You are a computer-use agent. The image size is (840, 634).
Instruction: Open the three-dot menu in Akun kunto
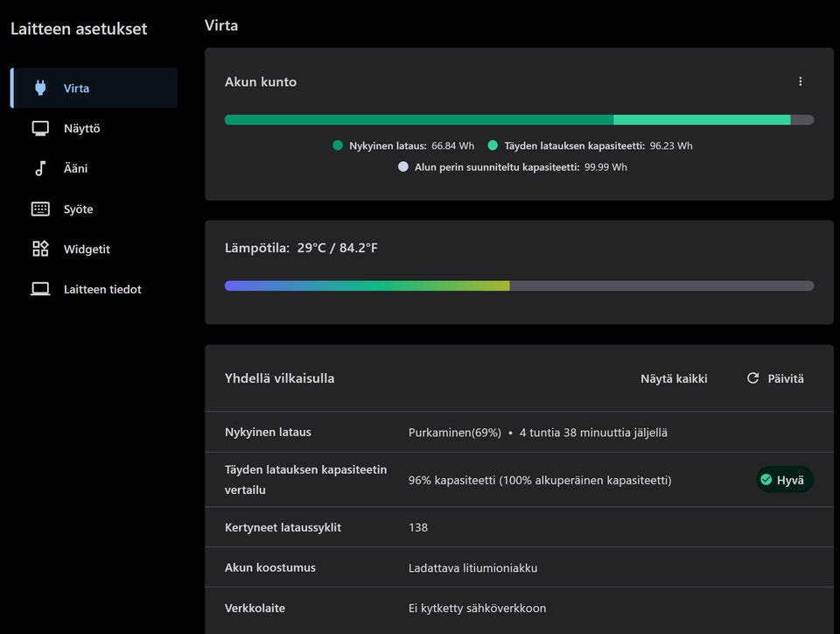click(x=800, y=81)
